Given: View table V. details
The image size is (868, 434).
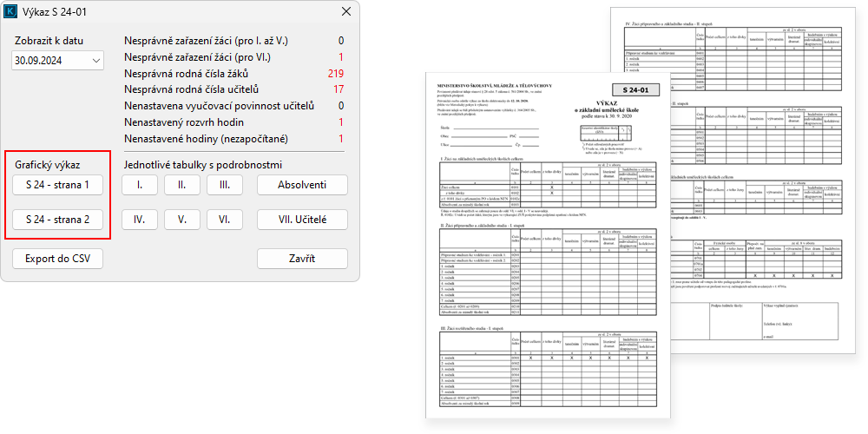Looking at the screenshot, I should (x=182, y=220).
